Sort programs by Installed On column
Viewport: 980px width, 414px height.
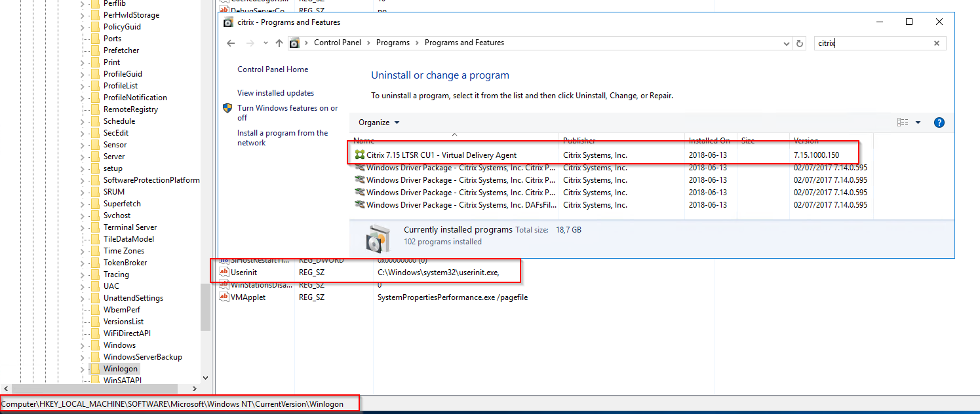click(709, 141)
